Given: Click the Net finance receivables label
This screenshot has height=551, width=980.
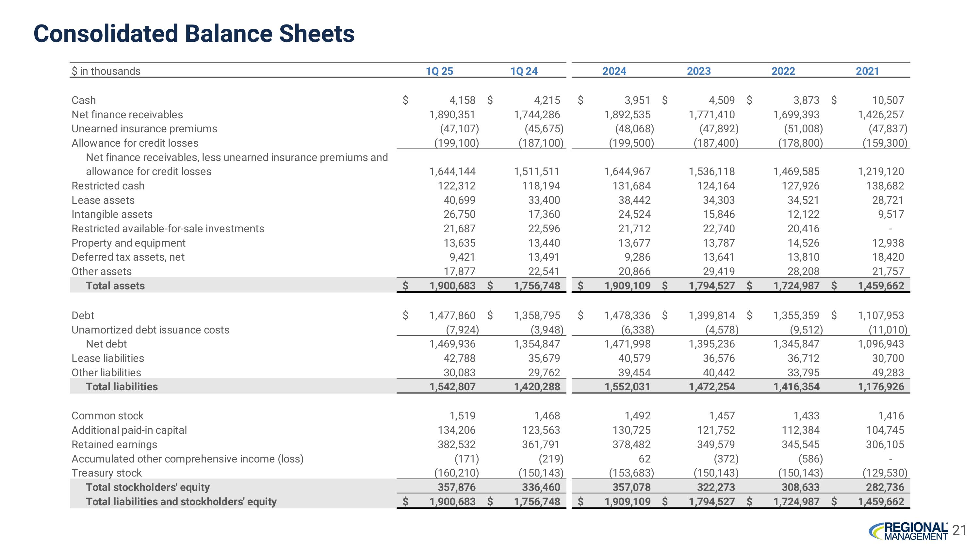Looking at the screenshot, I should (x=127, y=114).
